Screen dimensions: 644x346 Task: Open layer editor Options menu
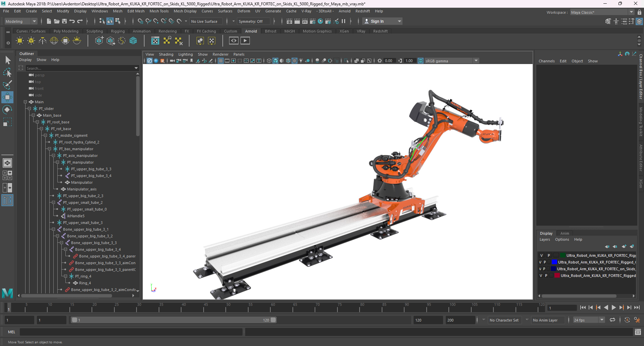pyautogui.click(x=562, y=239)
